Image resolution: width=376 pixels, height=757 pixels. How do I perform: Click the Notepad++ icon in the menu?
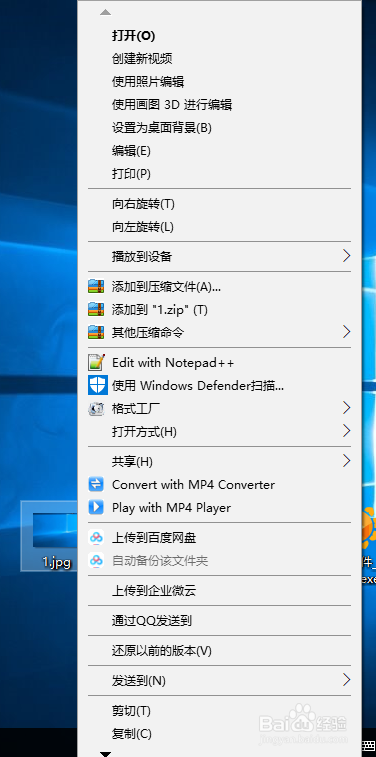tap(96, 362)
